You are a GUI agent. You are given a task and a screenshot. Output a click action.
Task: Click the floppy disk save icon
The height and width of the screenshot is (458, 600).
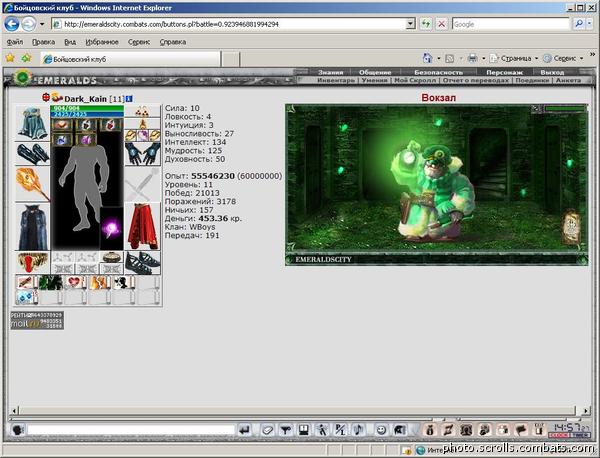point(304,430)
